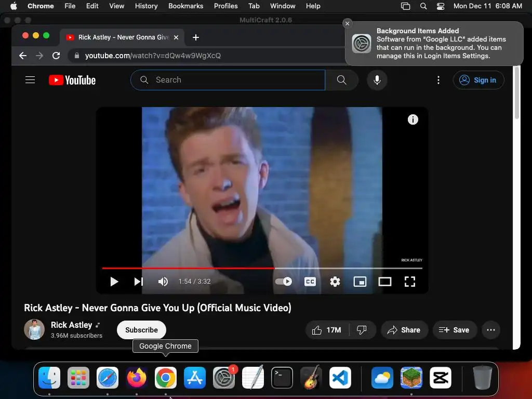532x399 pixels.
Task: Toggle the autoplay switch
Action: [x=283, y=282]
